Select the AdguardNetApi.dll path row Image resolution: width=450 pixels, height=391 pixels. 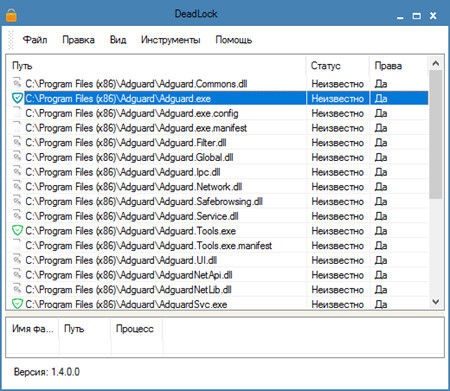[x=129, y=275]
